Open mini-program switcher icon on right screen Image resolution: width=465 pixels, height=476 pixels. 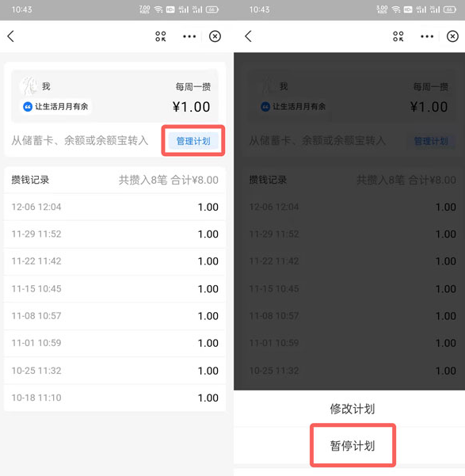point(398,36)
